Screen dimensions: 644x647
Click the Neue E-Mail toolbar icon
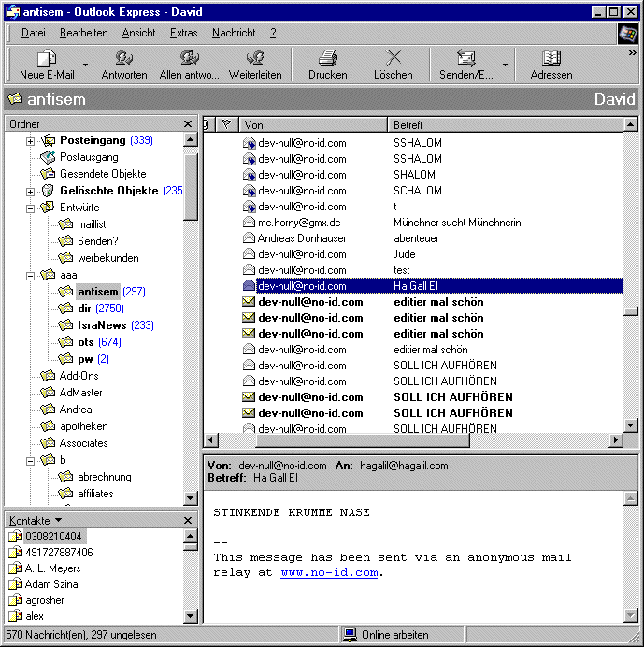click(46, 59)
